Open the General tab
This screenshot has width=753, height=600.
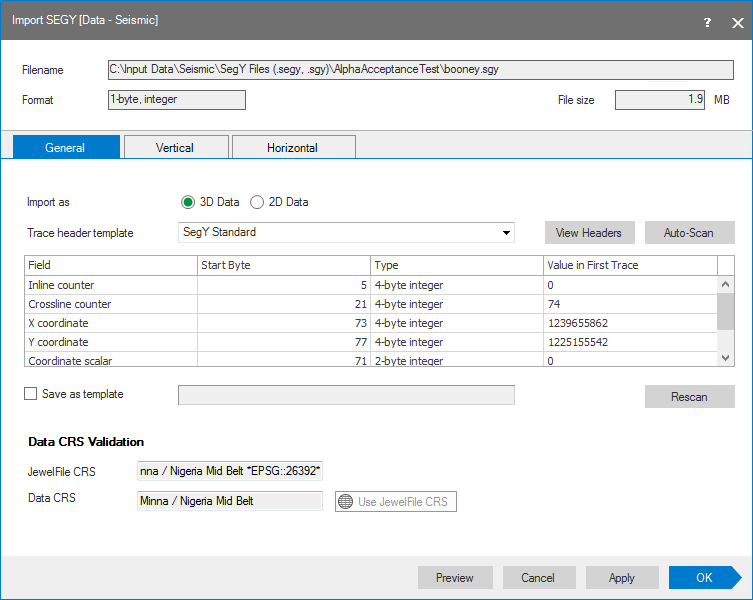[65, 147]
